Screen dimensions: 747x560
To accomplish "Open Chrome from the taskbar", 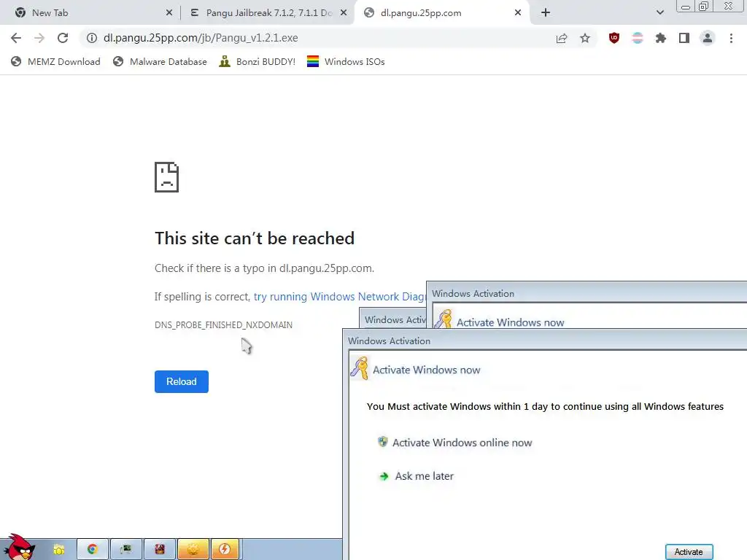I will coord(93,550).
